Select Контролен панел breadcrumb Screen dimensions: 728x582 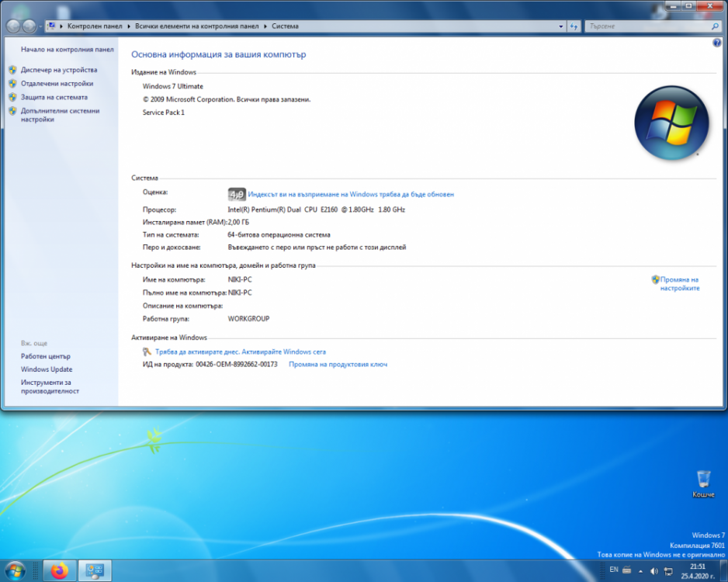click(95, 26)
